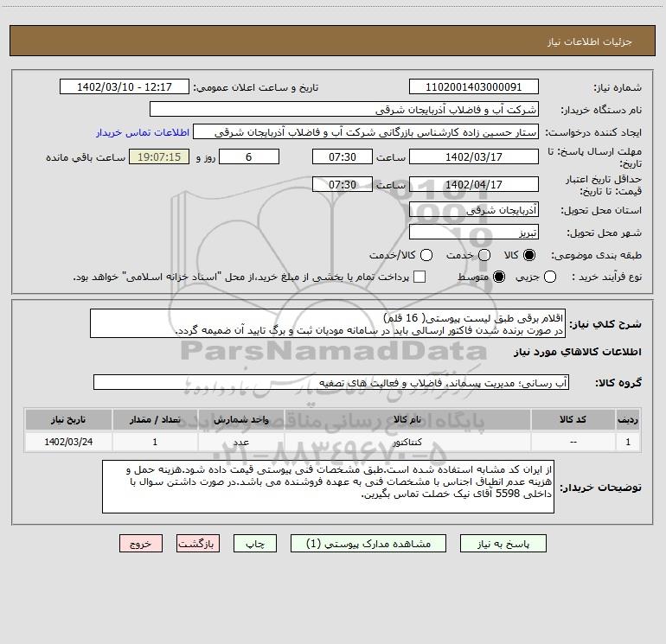Image resolution: width=666 pixels, height=644 pixels.
Task: Click the 'تعداد / مقدار' column header
Action: [155, 420]
